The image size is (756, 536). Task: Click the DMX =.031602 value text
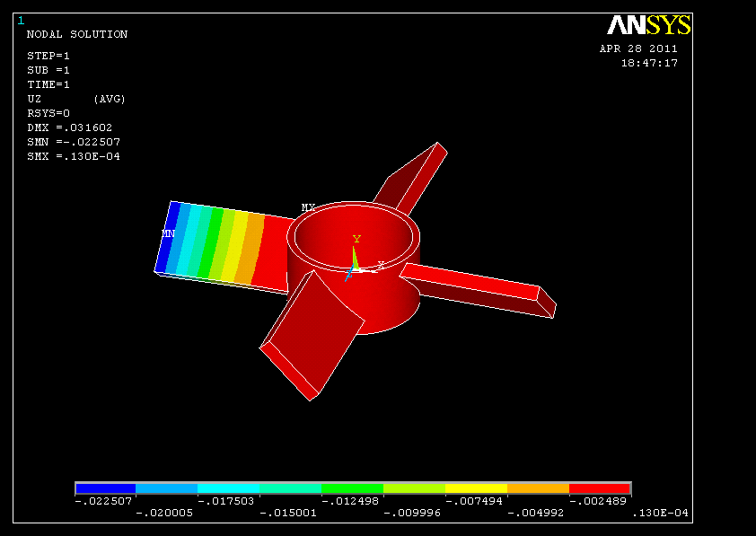tap(70, 127)
